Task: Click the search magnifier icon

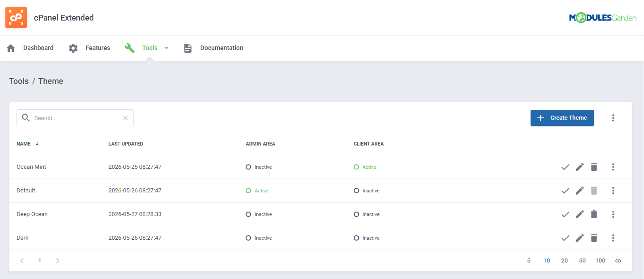Action: click(x=26, y=118)
